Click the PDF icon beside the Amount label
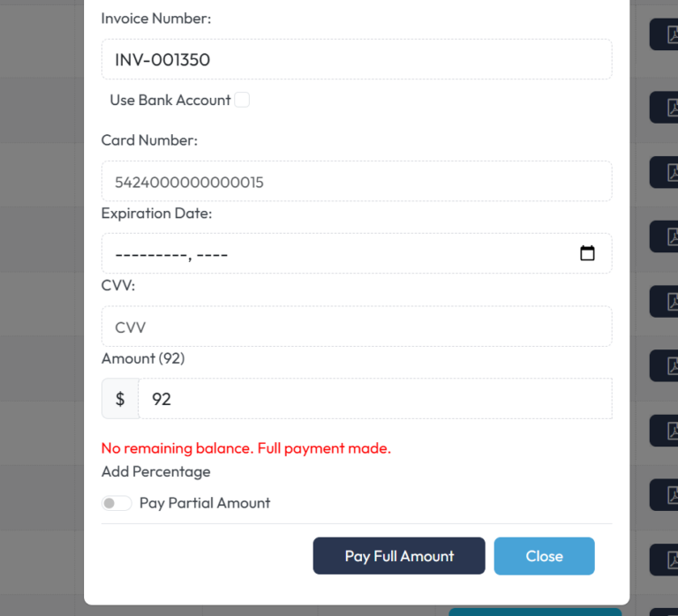This screenshot has height=616, width=678. [665, 365]
